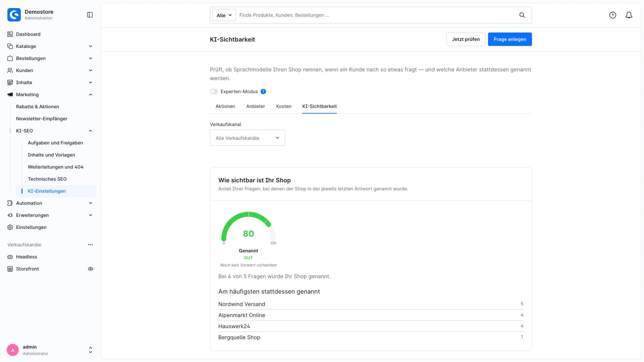
Task: Collapse the KI-SEO submenu chevron
Action: pyautogui.click(x=91, y=131)
